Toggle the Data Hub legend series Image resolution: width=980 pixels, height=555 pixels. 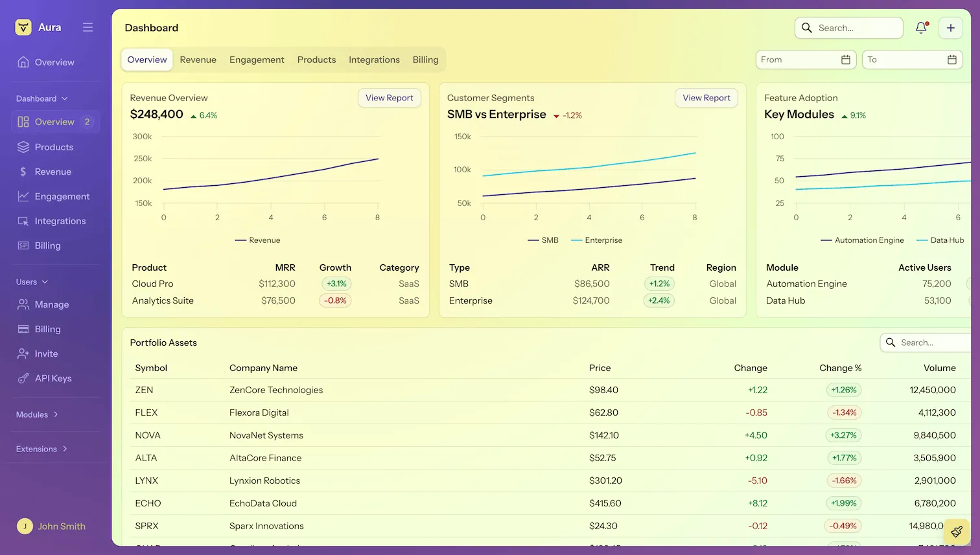[x=940, y=240]
